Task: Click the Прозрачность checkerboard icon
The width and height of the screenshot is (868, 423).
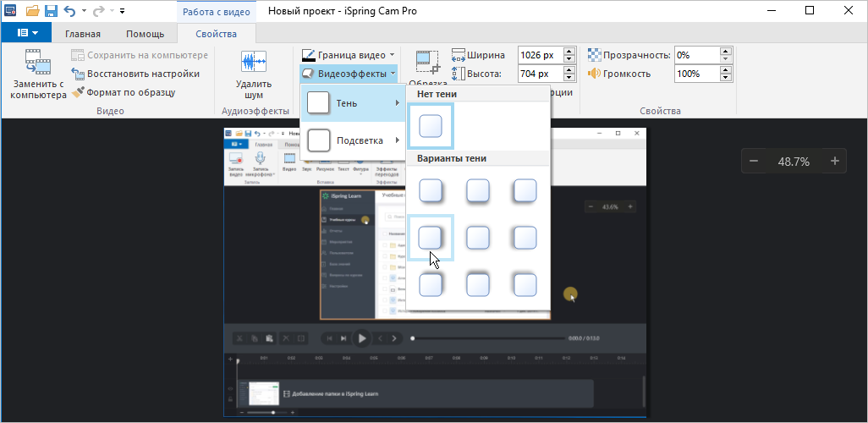Action: pos(594,55)
